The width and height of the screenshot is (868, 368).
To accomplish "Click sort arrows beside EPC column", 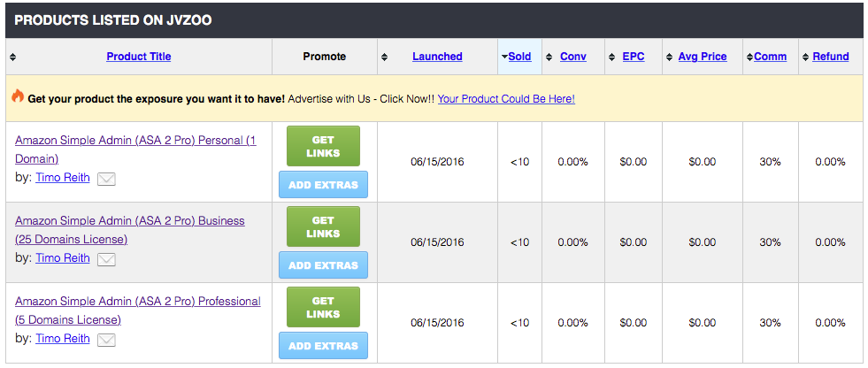I will (611, 57).
